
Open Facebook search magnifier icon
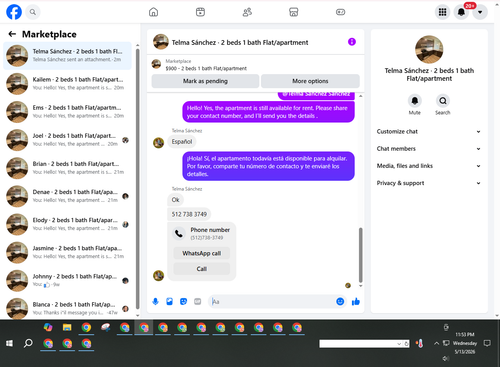pyautogui.click(x=33, y=12)
